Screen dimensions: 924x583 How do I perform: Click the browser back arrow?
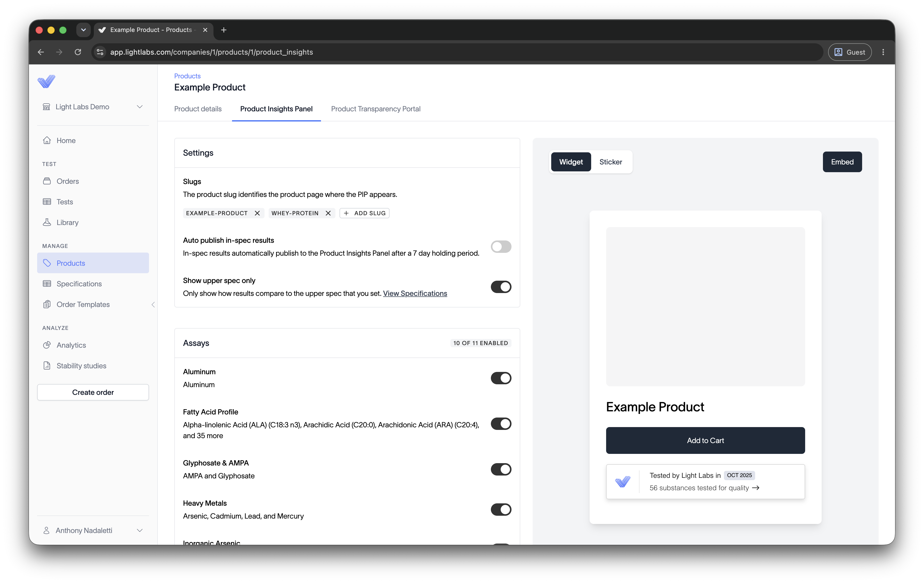(x=41, y=52)
